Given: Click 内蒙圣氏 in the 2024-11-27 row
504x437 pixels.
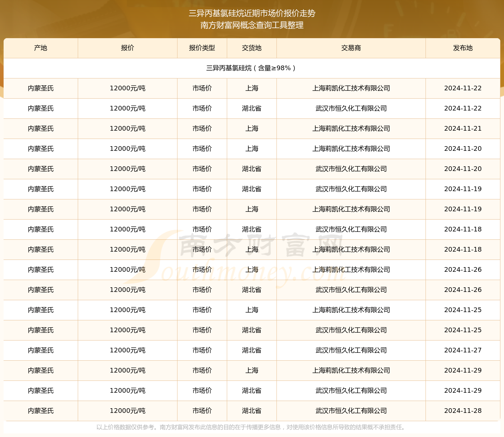Looking at the screenshot, I should pyautogui.click(x=41, y=350).
